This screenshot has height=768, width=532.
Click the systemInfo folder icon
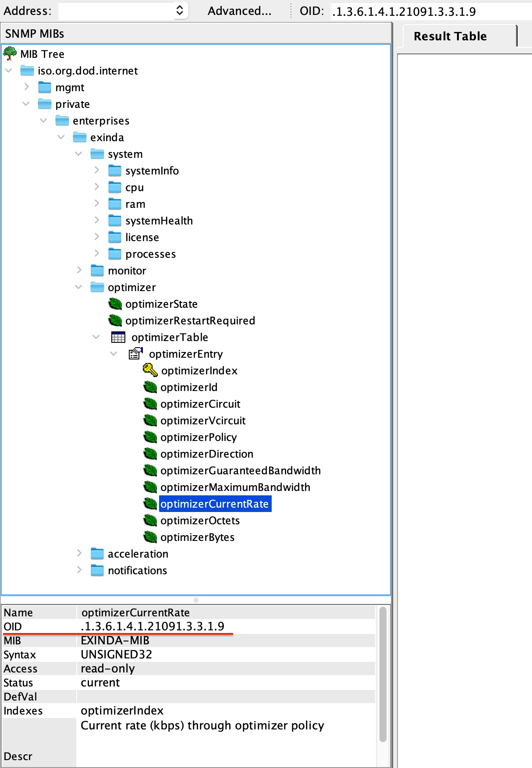(x=115, y=171)
